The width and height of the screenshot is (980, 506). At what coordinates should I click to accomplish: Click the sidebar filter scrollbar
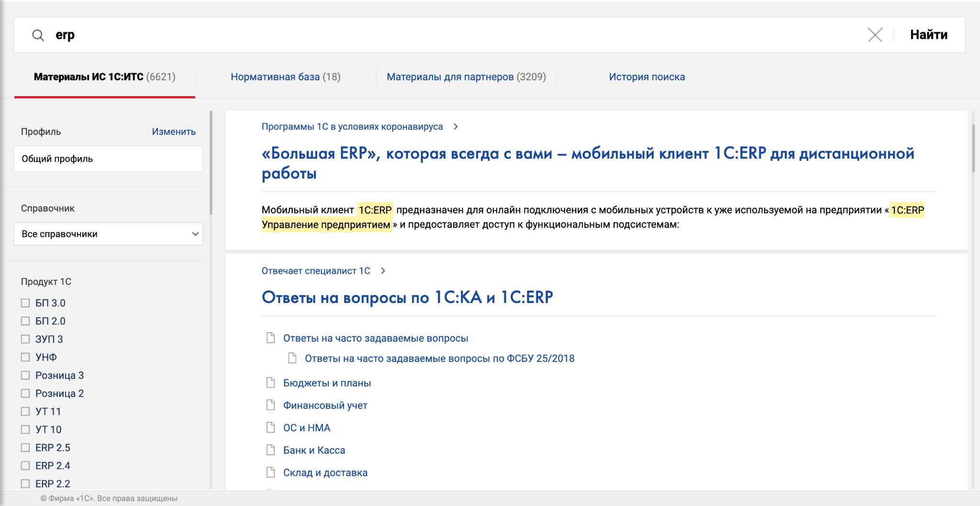pos(211,163)
